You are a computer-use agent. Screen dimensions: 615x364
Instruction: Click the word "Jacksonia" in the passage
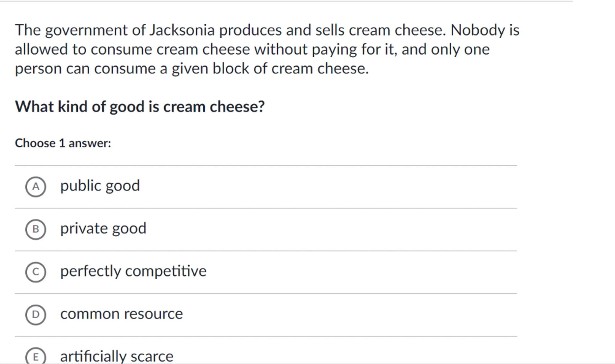(182, 30)
